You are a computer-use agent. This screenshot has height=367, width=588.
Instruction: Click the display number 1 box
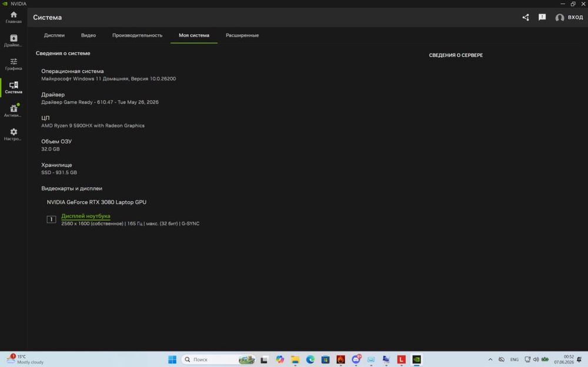point(51,219)
